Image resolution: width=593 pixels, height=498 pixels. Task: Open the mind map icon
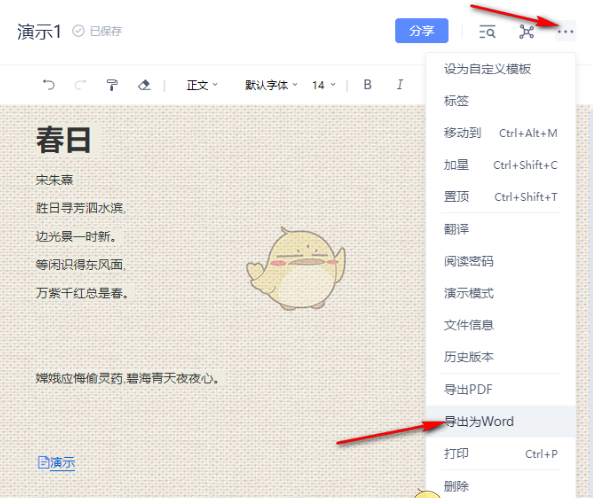(x=526, y=32)
